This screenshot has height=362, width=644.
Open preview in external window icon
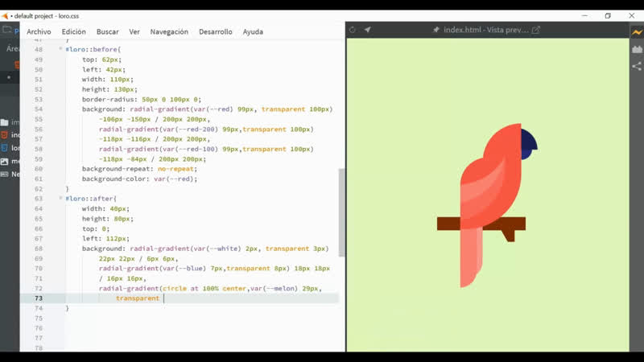(536, 30)
